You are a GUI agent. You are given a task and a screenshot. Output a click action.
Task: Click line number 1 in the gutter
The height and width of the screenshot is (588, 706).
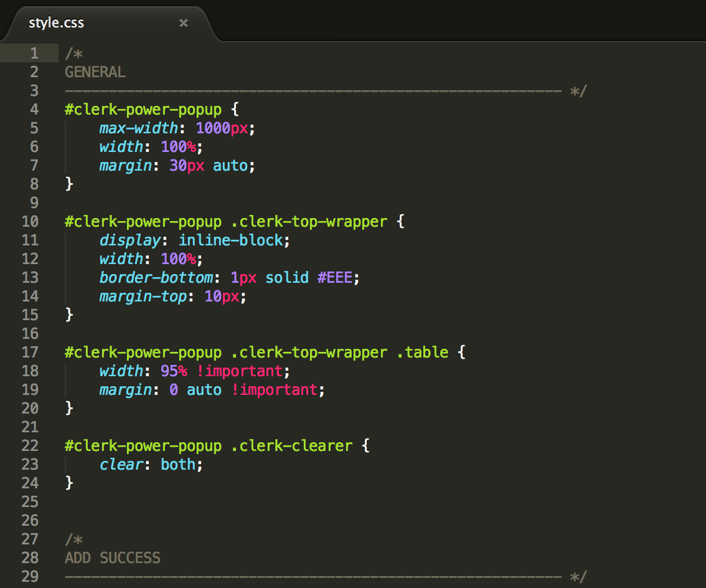point(33,54)
